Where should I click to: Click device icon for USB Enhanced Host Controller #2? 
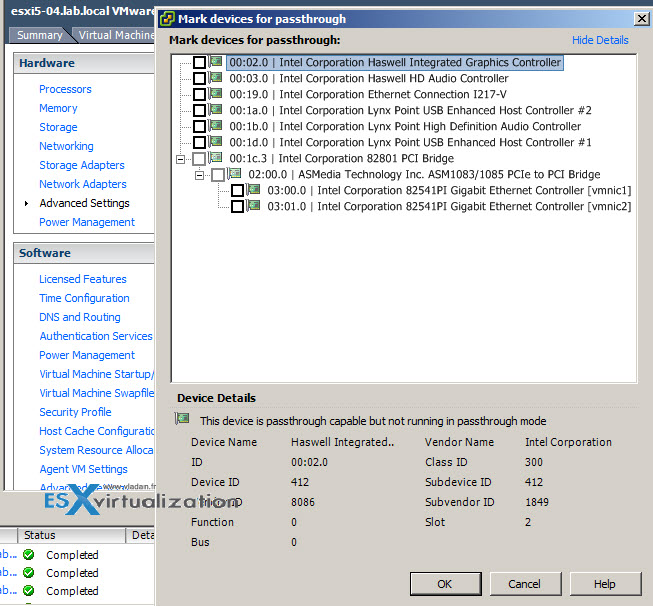click(x=216, y=110)
